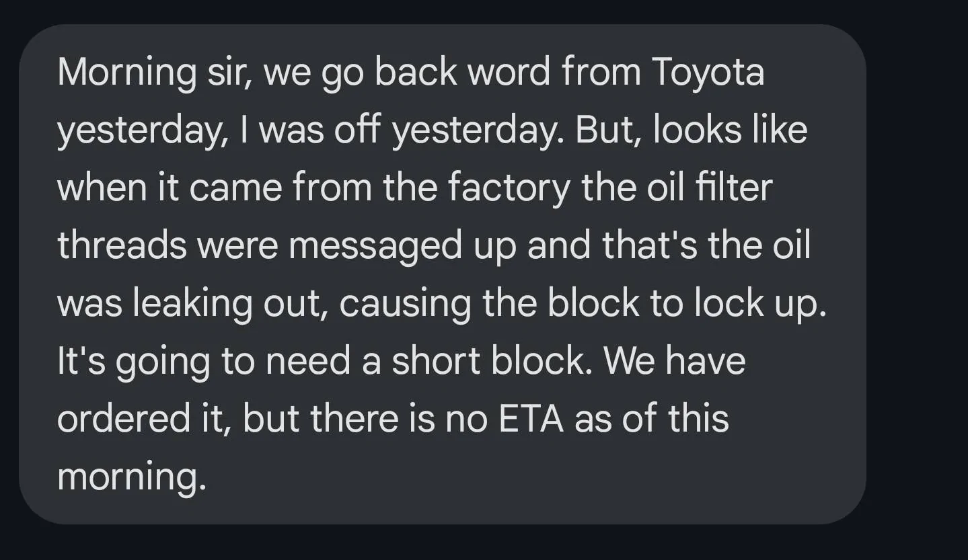Screen dimensions: 968x560
Task: Click the words "We have"
Action: point(675,360)
